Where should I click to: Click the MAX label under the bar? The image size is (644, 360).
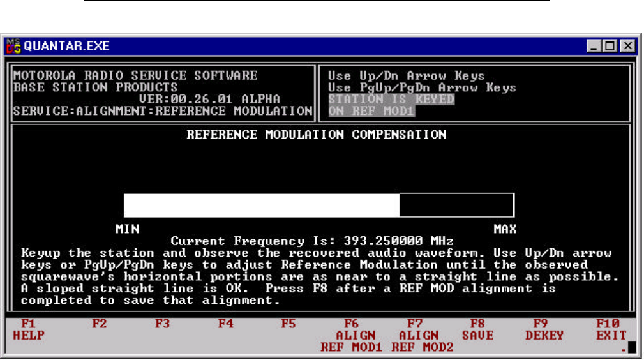click(505, 229)
